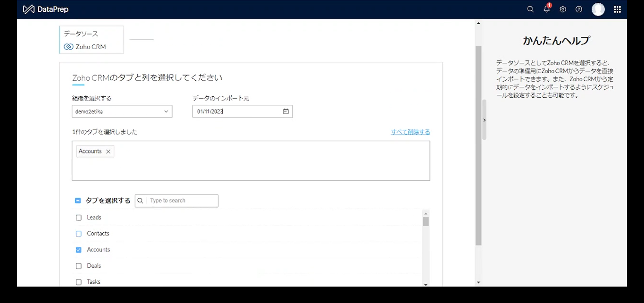
Task: Click the DataPrep logo
Action: coord(45,9)
